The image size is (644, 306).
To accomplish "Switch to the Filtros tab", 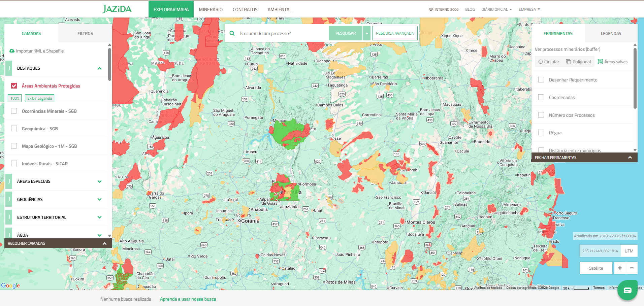I will tap(85, 33).
